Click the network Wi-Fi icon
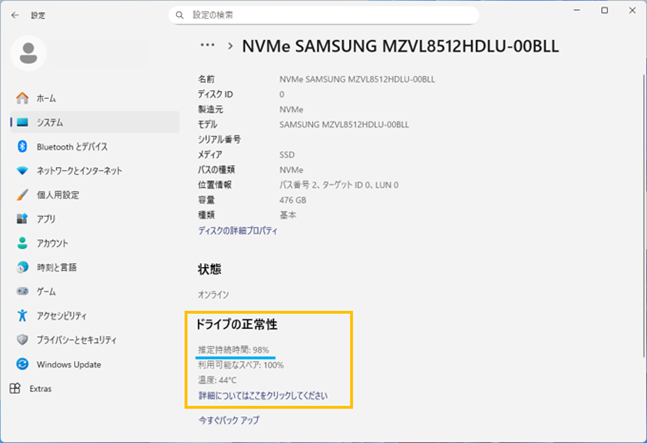Screen dimensions: 647x443 [x=22, y=170]
